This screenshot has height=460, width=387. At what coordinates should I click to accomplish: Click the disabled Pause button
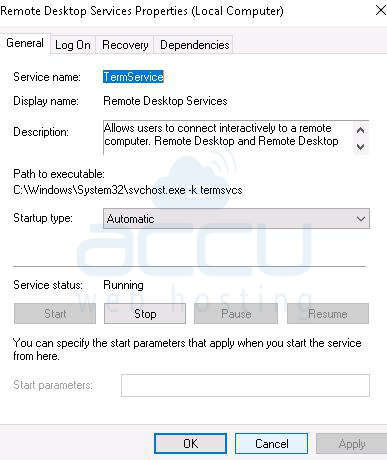coord(236,314)
